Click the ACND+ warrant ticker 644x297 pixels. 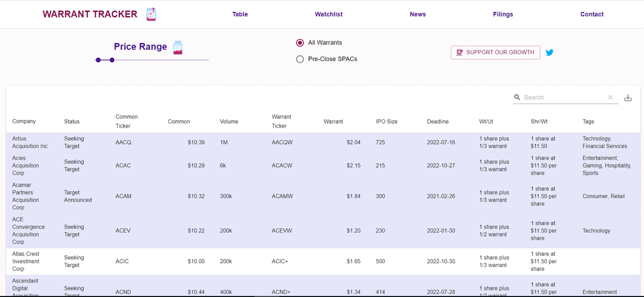pos(281,292)
